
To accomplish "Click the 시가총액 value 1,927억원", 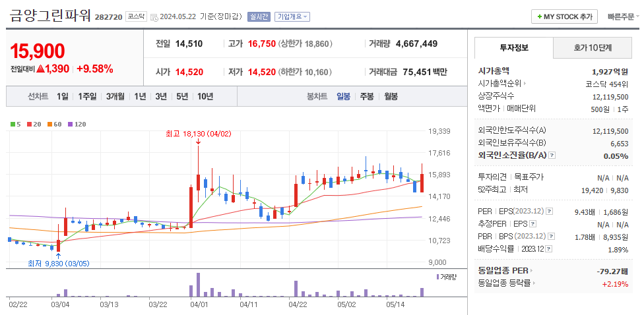I will (610, 71).
